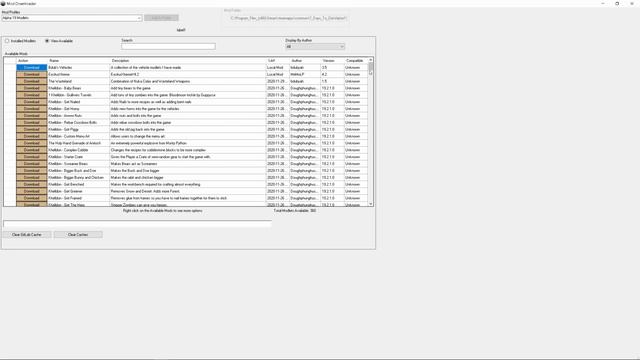Image resolution: width=640 pixels, height=360 pixels.
Task: Download Khelldon - Baby Bears modlet
Action: point(32,88)
